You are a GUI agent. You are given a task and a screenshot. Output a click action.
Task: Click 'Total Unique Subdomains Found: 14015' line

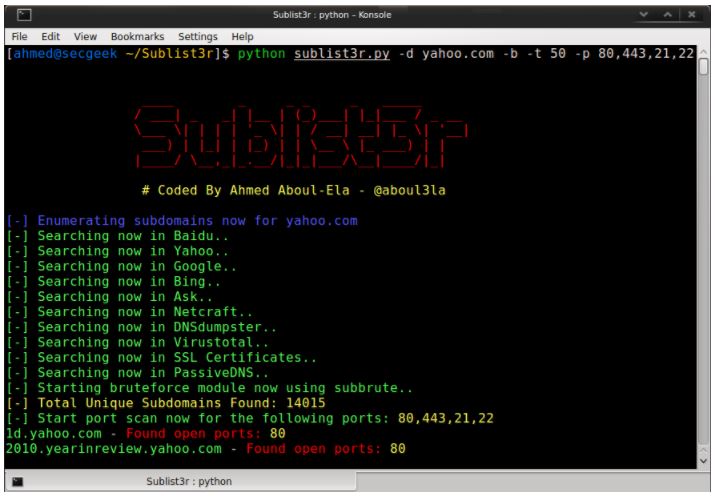pos(166,403)
